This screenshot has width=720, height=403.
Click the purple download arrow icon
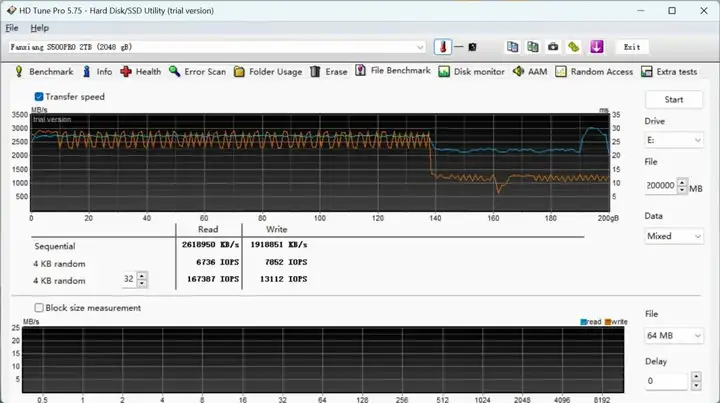(x=596, y=47)
